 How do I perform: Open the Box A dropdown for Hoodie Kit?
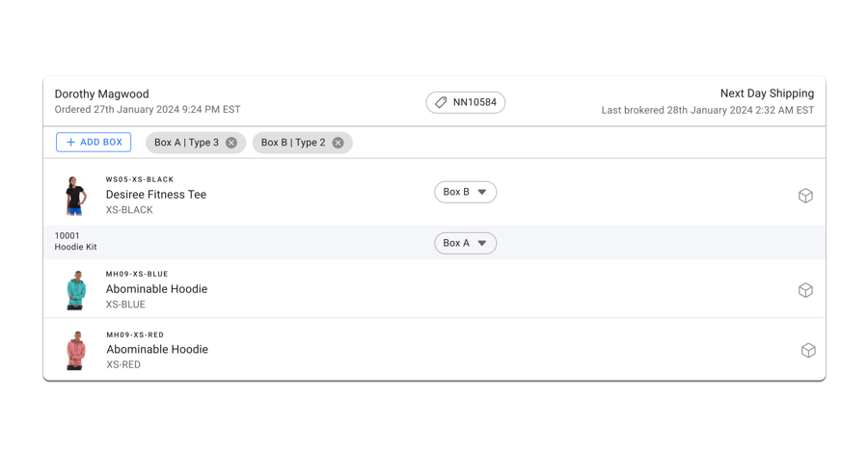[465, 244]
